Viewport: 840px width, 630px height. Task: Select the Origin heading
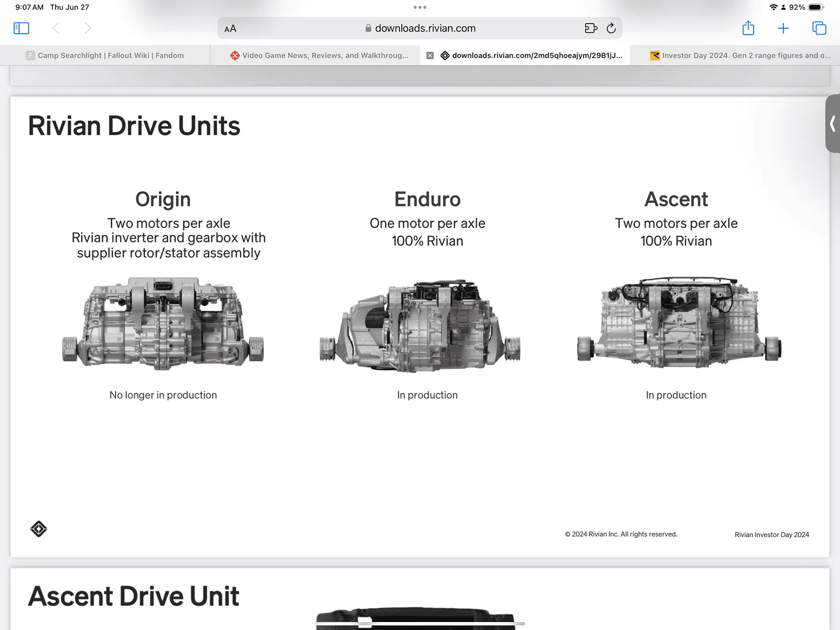163,199
